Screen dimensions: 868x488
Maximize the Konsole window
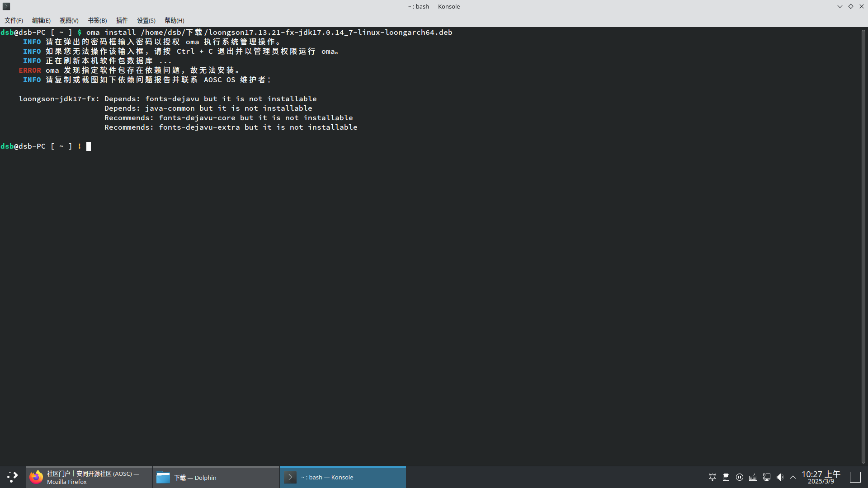click(851, 6)
